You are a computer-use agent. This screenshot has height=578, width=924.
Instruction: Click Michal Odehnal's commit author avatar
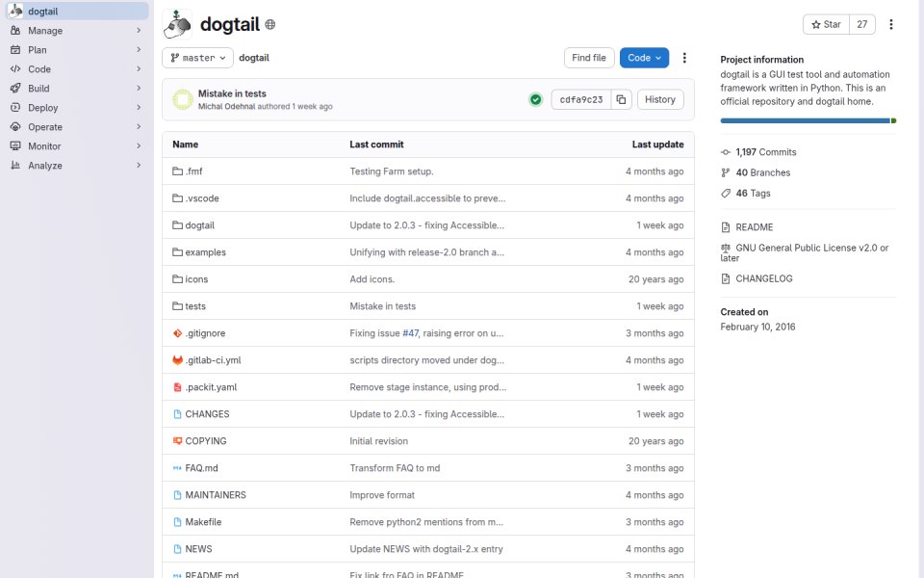[x=183, y=99]
